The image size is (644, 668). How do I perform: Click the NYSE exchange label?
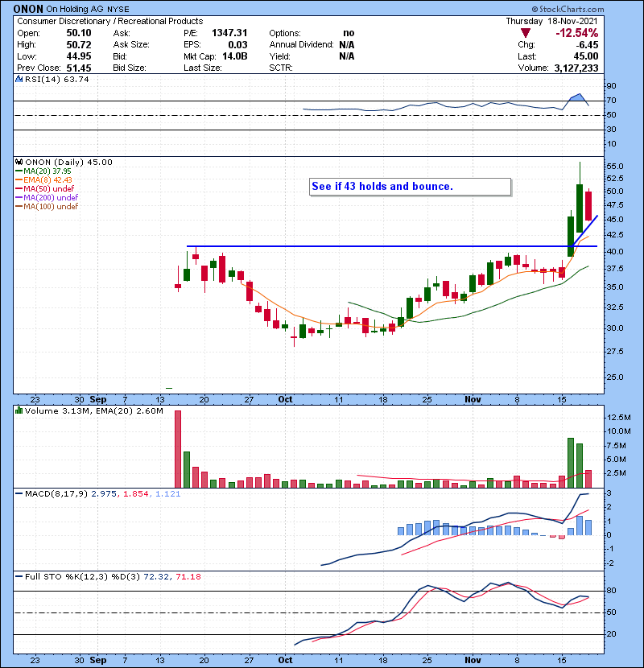[x=118, y=9]
